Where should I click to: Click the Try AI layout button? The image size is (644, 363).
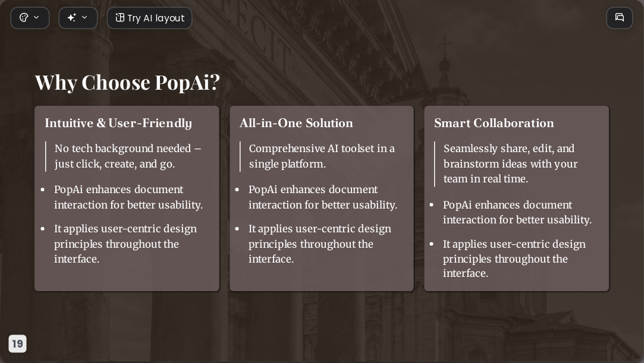(149, 18)
